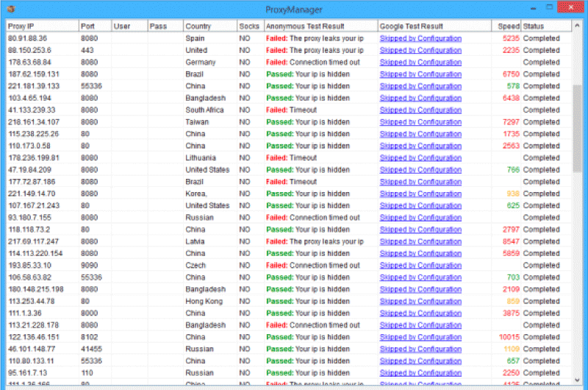Open Skipped by Configuration link for 218.161.34.107
This screenshot has height=390, width=588.
pyautogui.click(x=420, y=122)
